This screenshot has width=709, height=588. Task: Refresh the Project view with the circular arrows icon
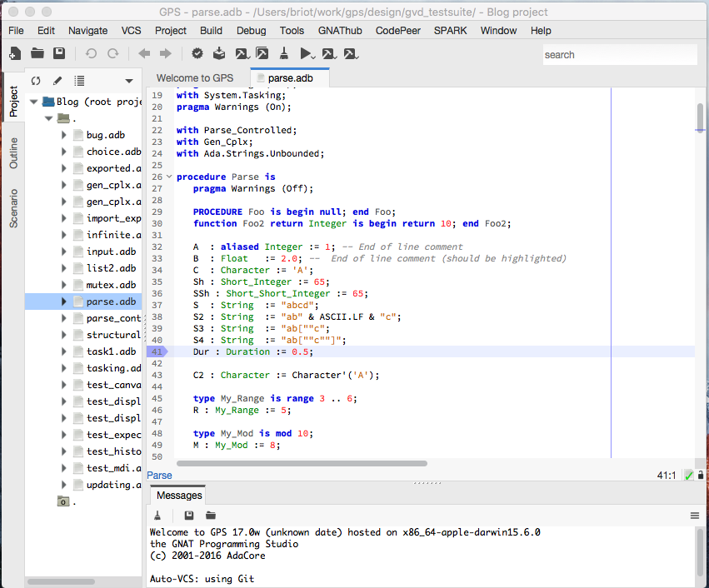pyautogui.click(x=34, y=81)
